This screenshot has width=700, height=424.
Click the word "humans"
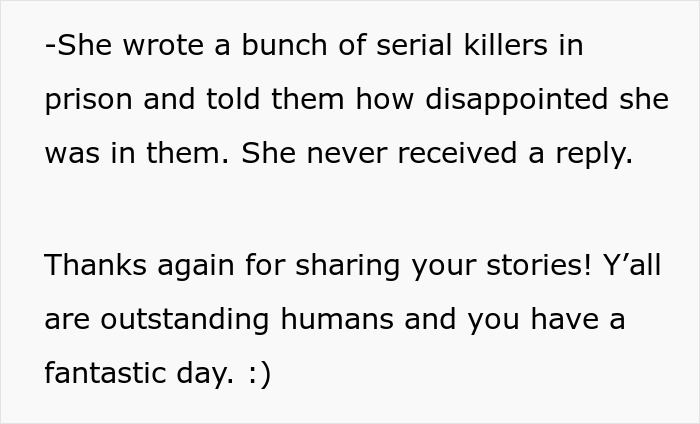[337, 319]
